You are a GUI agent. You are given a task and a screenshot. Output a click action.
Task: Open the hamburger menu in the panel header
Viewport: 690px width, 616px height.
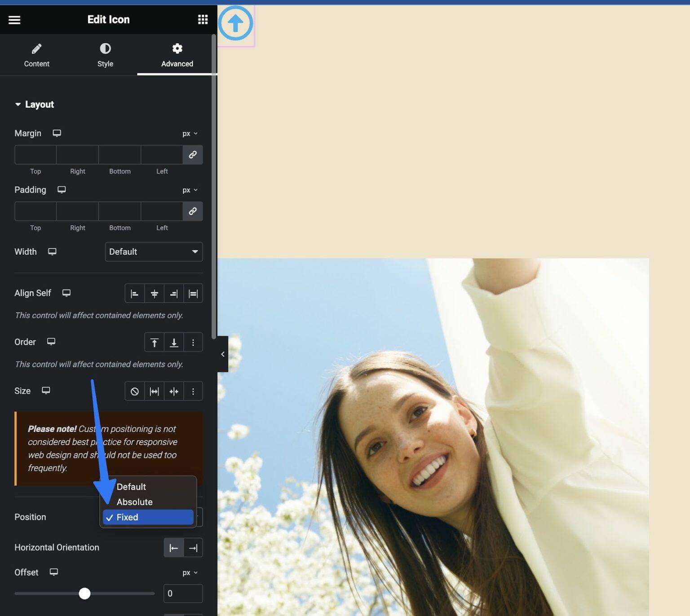pyautogui.click(x=14, y=20)
